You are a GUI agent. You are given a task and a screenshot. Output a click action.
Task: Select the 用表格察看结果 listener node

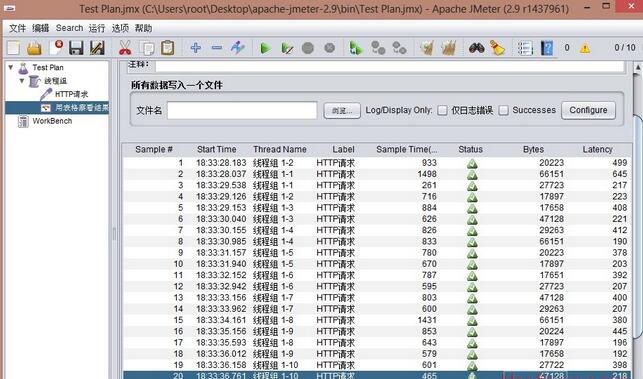coord(82,108)
